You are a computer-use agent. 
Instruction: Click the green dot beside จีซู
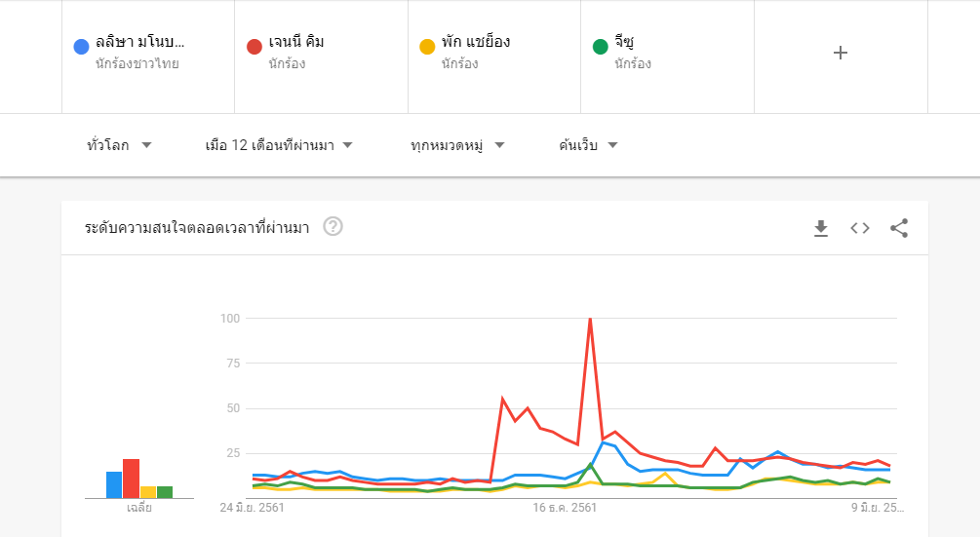click(601, 46)
